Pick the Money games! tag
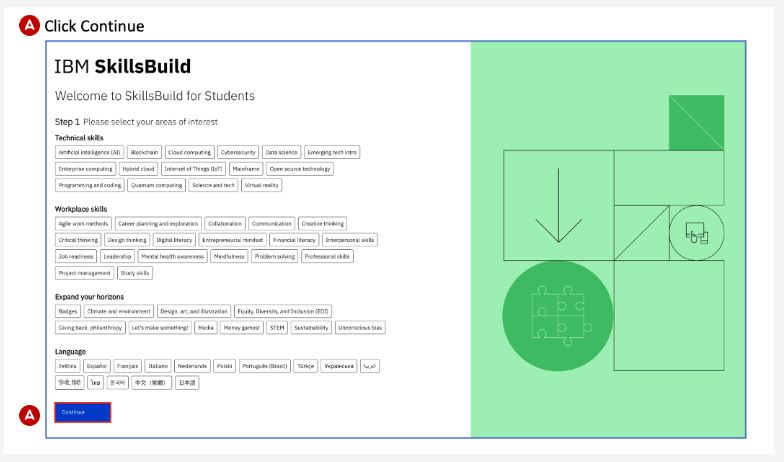Image resolution: width=784 pixels, height=462 pixels. (242, 328)
